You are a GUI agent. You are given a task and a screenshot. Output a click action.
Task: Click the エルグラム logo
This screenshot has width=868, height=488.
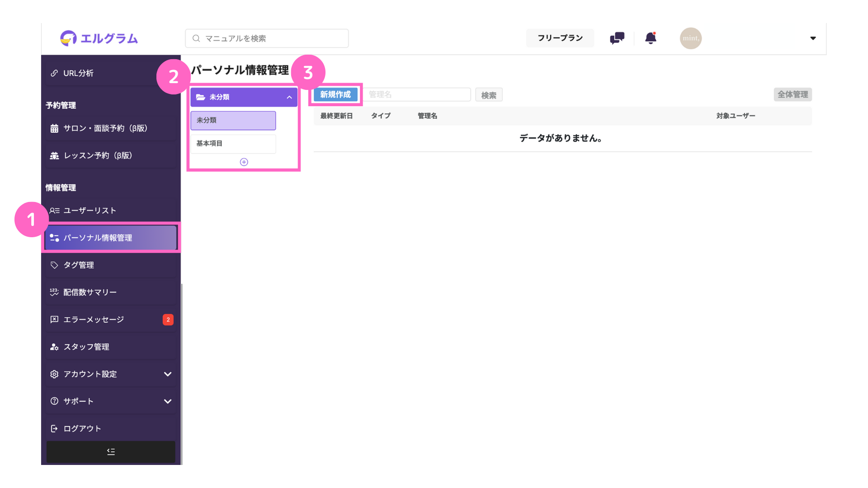pos(99,38)
